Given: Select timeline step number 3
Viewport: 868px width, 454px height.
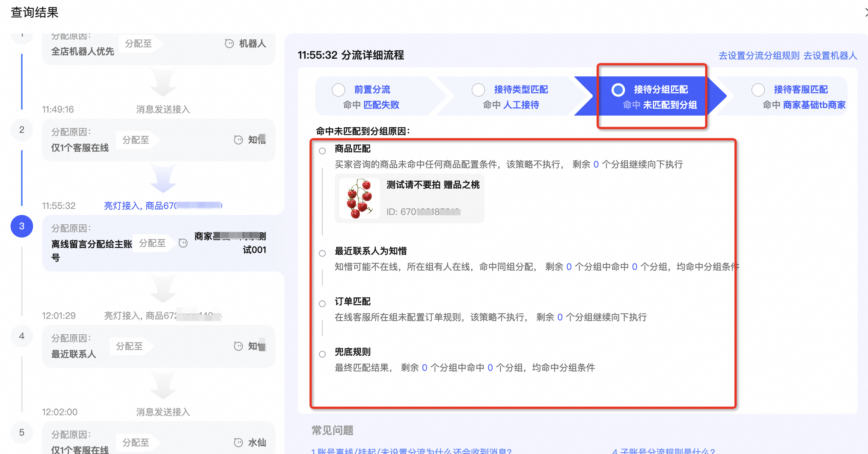Looking at the screenshot, I should [x=22, y=226].
